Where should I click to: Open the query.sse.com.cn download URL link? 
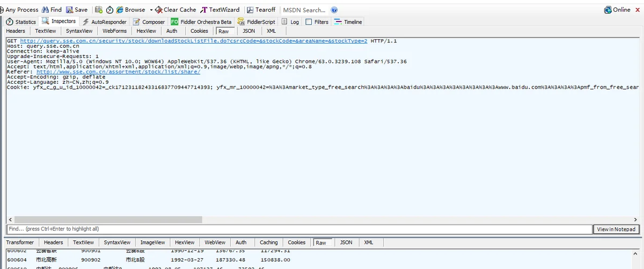pyautogui.click(x=194, y=41)
